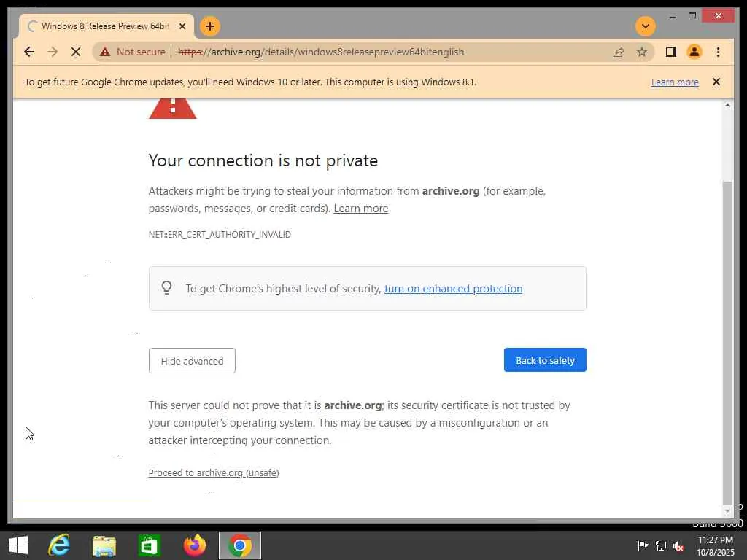Open the Windows Start button
Screen dimensions: 747x560
[x=18, y=545]
